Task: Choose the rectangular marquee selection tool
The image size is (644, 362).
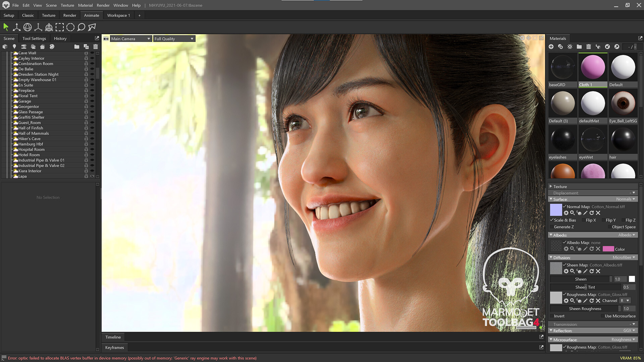Action: [60, 27]
